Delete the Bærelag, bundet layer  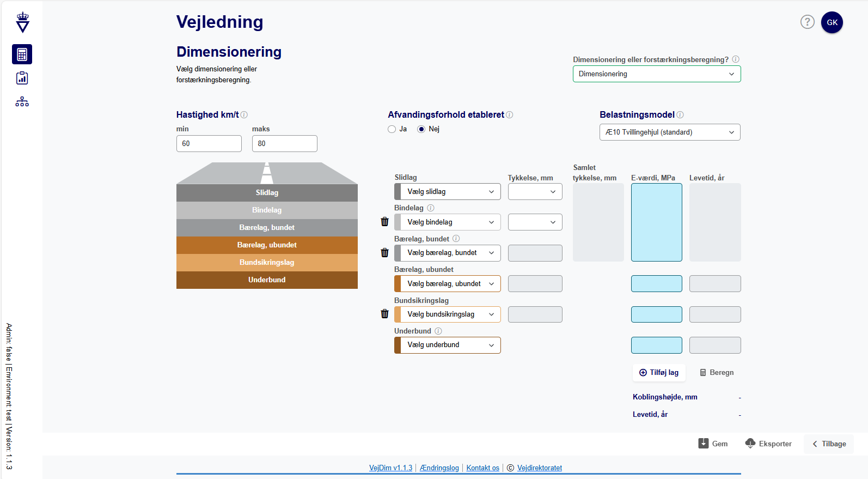coord(384,253)
